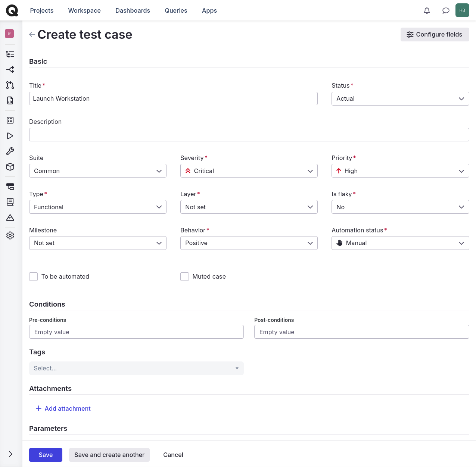The width and height of the screenshot is (476, 467).
Task: Click the cube icon in the sidebar
Action: click(x=10, y=167)
